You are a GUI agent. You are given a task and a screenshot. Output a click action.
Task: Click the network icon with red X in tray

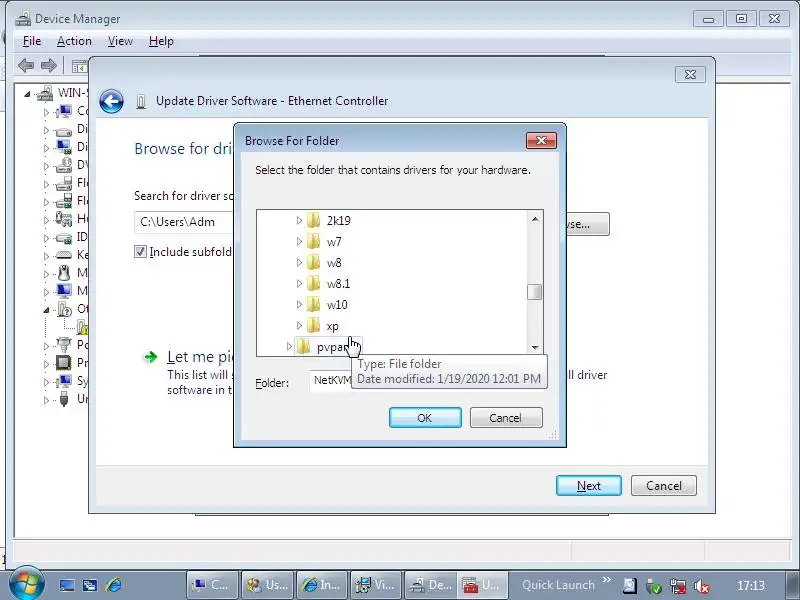click(x=678, y=586)
